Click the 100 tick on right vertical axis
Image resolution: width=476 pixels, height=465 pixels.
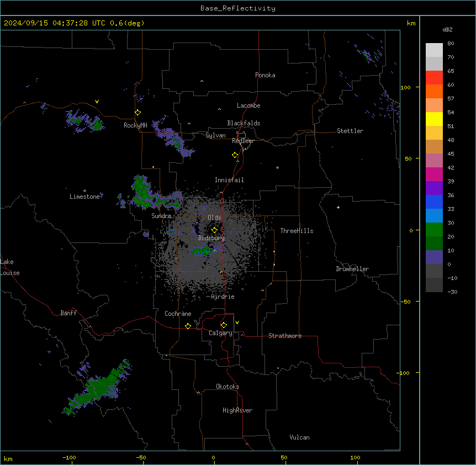click(x=405, y=87)
